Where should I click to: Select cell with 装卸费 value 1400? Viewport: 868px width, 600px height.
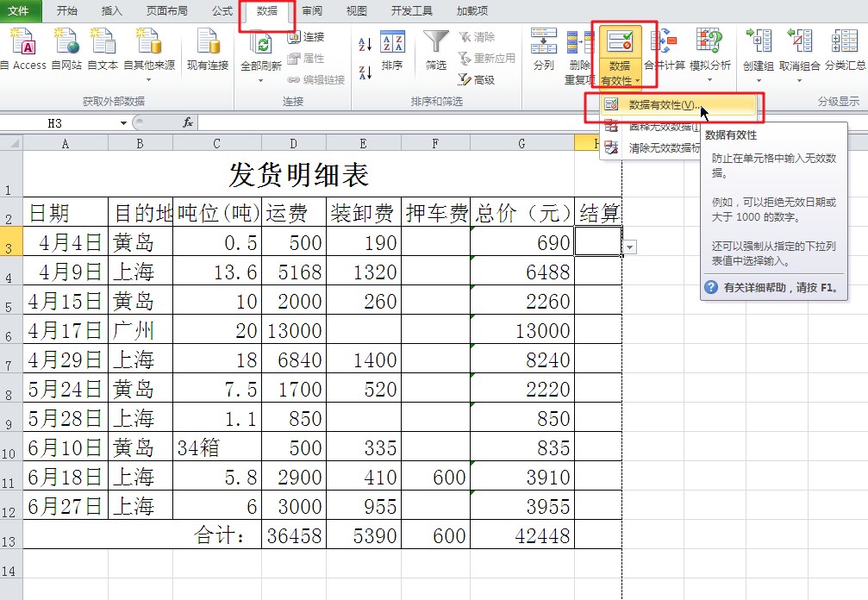[x=364, y=358]
